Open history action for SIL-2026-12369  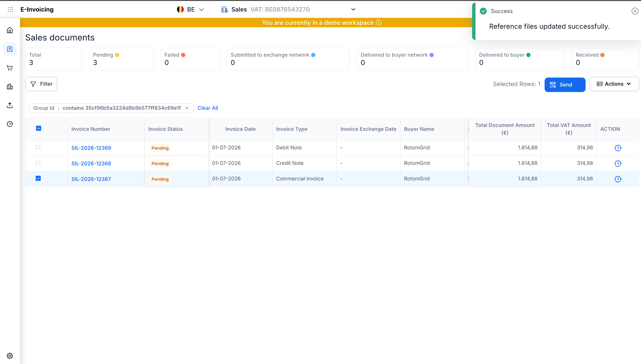click(x=618, y=148)
